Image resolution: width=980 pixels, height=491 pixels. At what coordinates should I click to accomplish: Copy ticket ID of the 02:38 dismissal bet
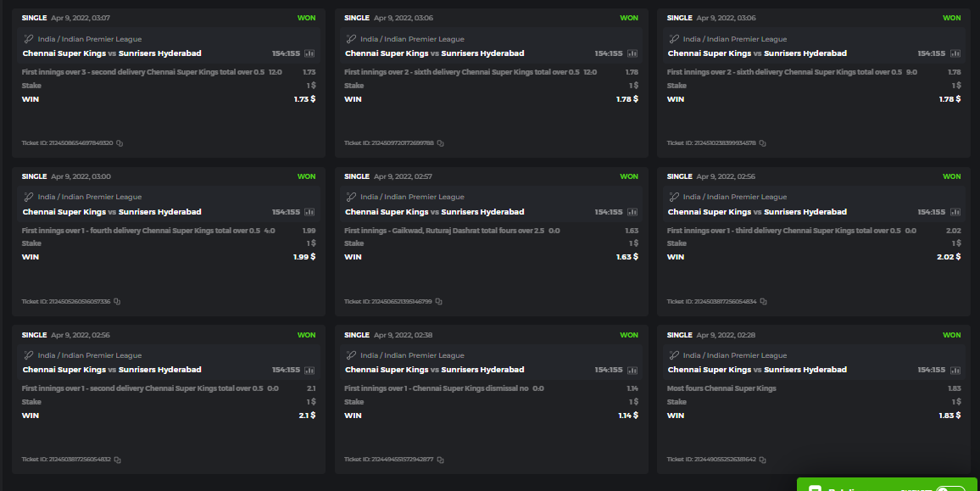[x=441, y=460]
